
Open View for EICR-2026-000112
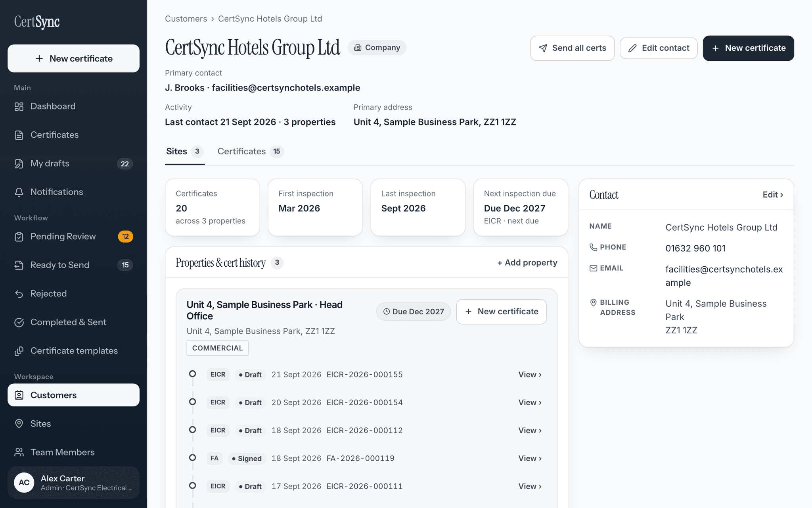[530, 431]
